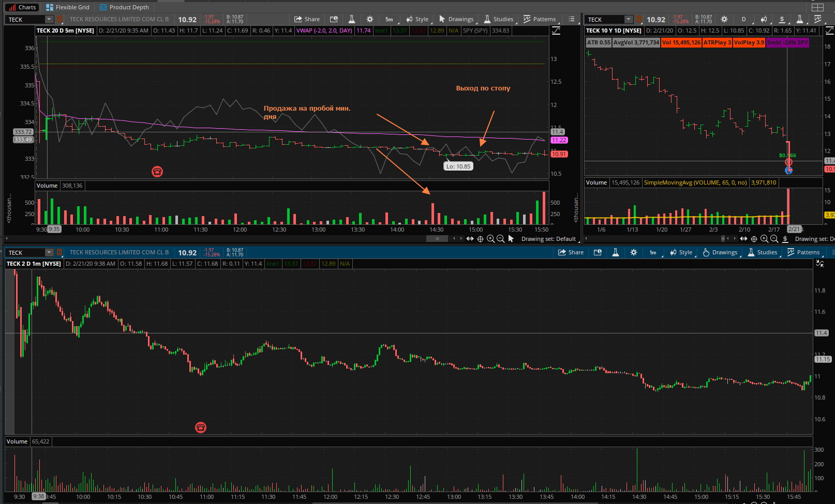835x504 pixels.
Task: Click the VWAP study label on the 5m chart
Action: 324,30
